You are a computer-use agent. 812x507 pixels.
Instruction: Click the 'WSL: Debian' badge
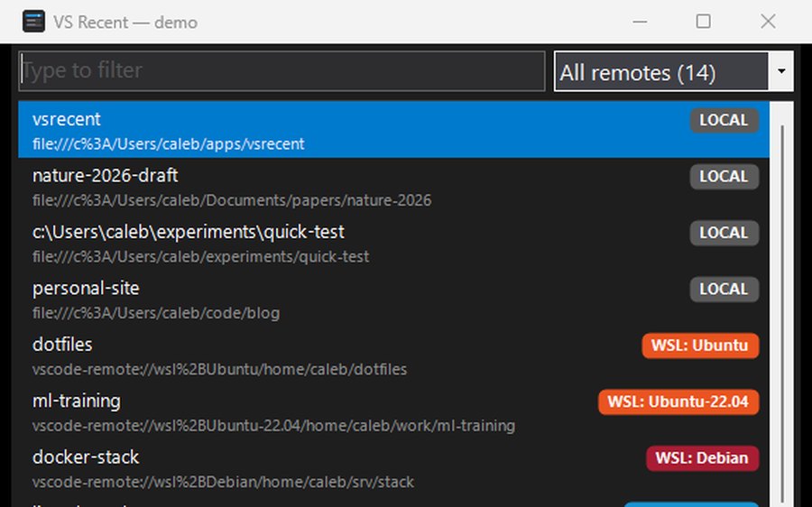coord(702,458)
